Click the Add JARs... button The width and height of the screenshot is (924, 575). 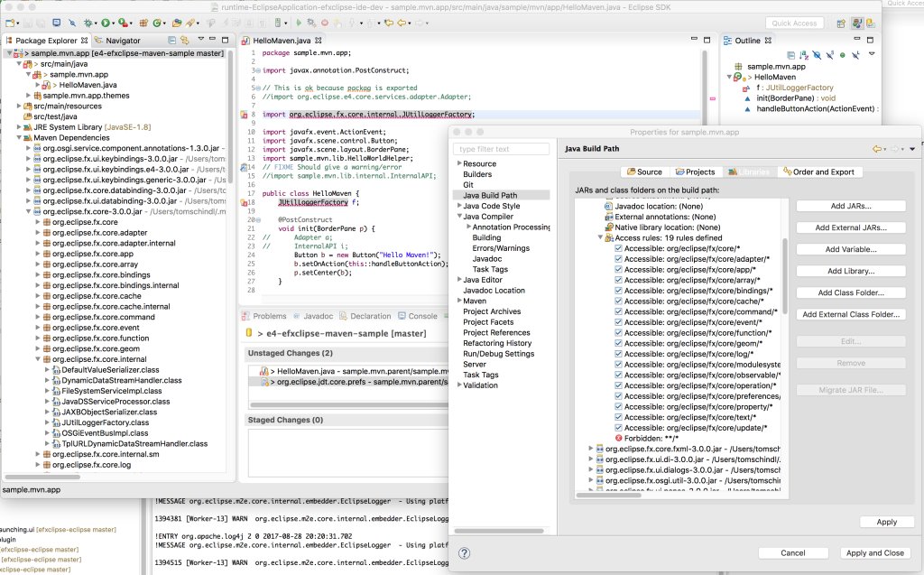tap(851, 206)
